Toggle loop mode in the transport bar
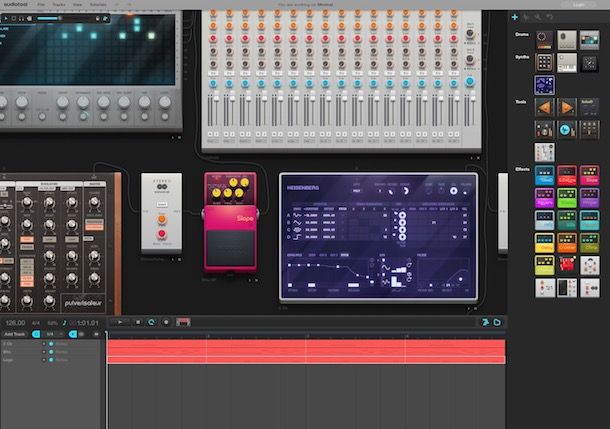This screenshot has width=610, height=429. coord(151,322)
